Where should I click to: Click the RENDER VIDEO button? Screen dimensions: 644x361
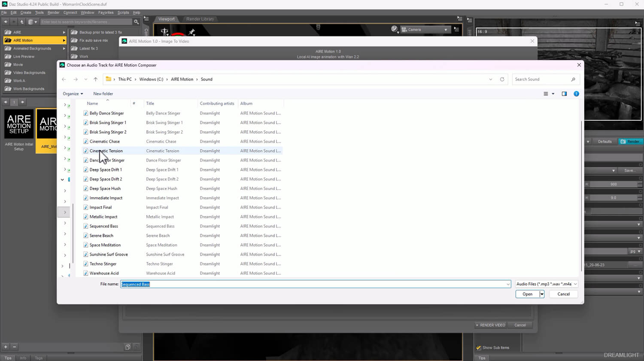(x=490, y=325)
